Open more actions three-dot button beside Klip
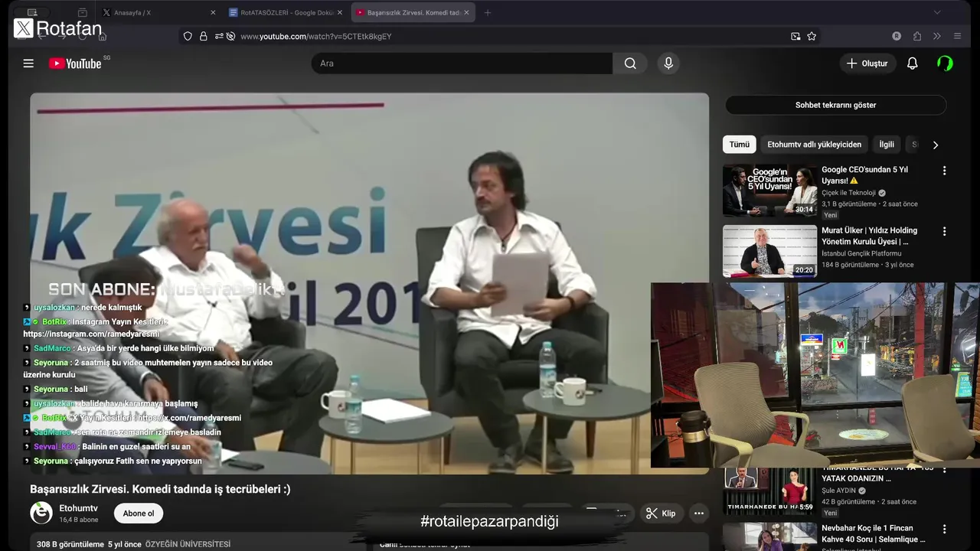The image size is (980, 551). tap(698, 514)
